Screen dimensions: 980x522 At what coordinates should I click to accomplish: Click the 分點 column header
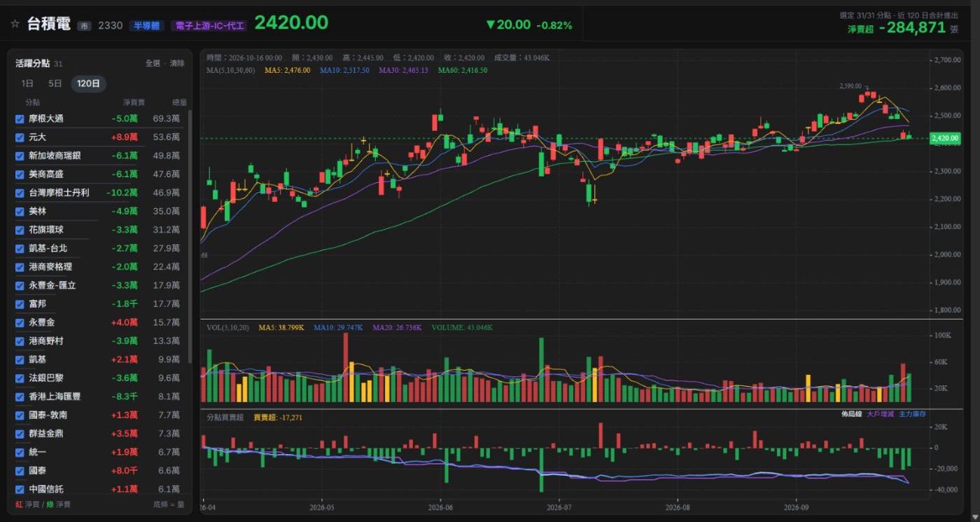click(x=33, y=102)
